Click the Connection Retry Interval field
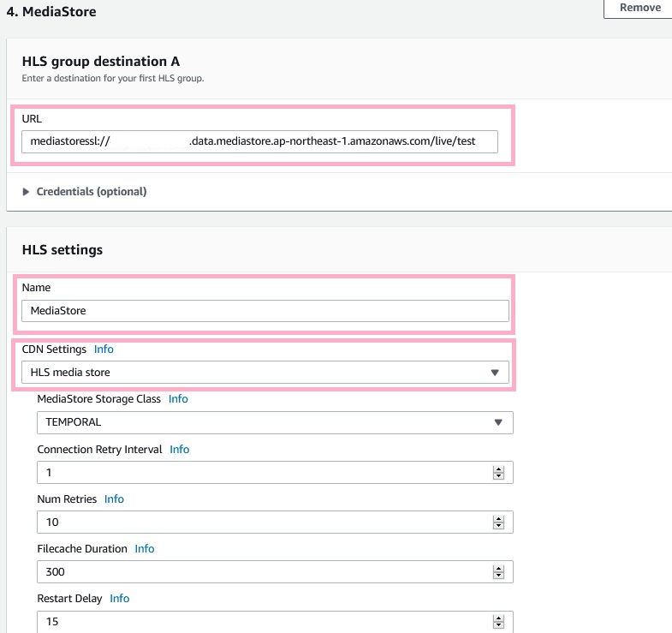This screenshot has width=672, height=633. [261, 472]
